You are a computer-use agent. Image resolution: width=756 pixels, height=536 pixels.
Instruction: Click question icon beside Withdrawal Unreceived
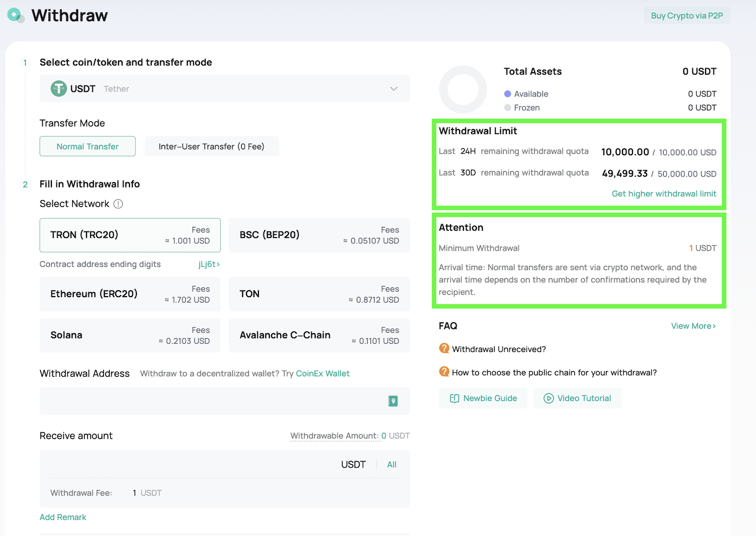pyautogui.click(x=444, y=348)
